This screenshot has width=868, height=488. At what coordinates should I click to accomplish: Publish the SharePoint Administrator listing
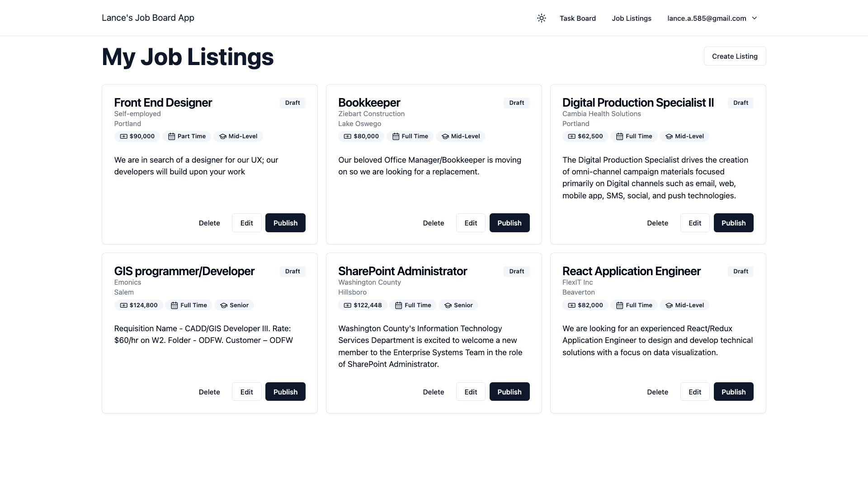click(509, 392)
